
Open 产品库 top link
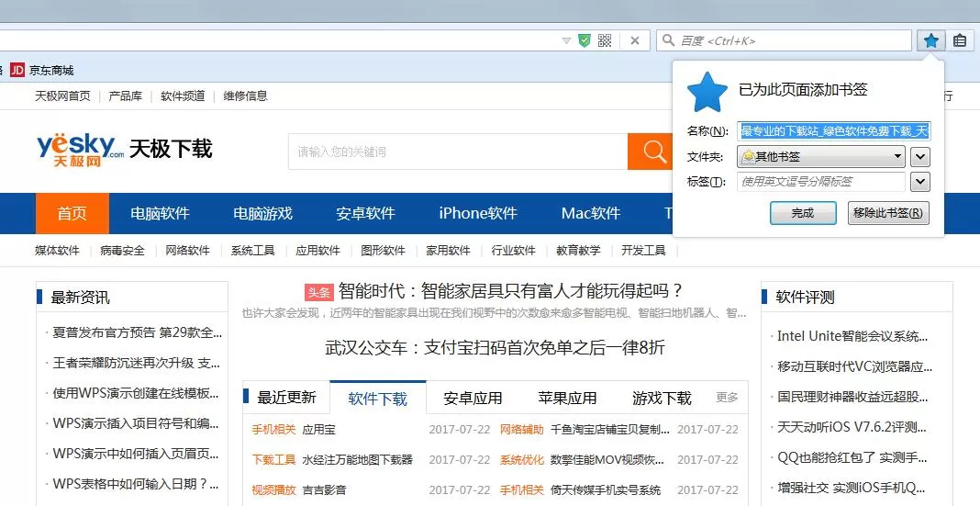coord(125,96)
